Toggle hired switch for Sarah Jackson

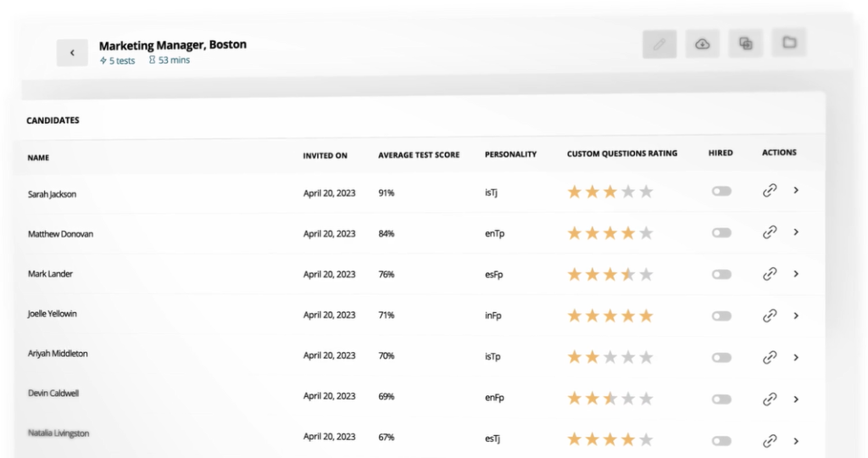[721, 191]
